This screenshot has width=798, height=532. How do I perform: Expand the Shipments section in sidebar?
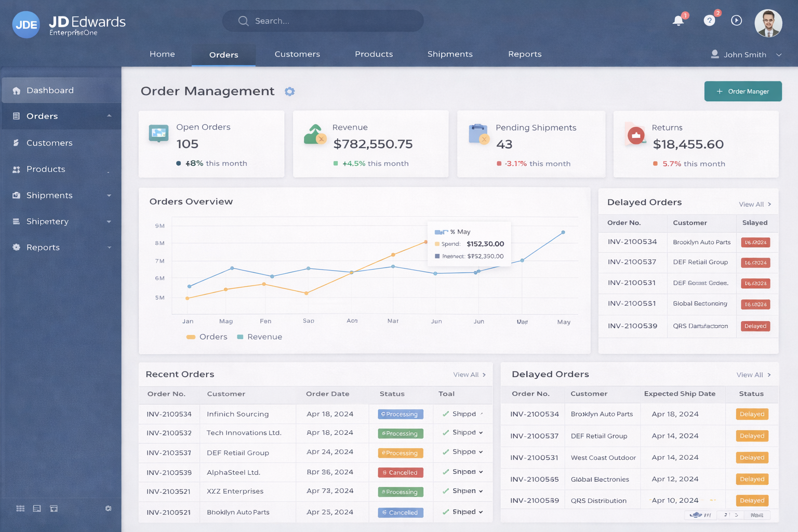tap(109, 196)
